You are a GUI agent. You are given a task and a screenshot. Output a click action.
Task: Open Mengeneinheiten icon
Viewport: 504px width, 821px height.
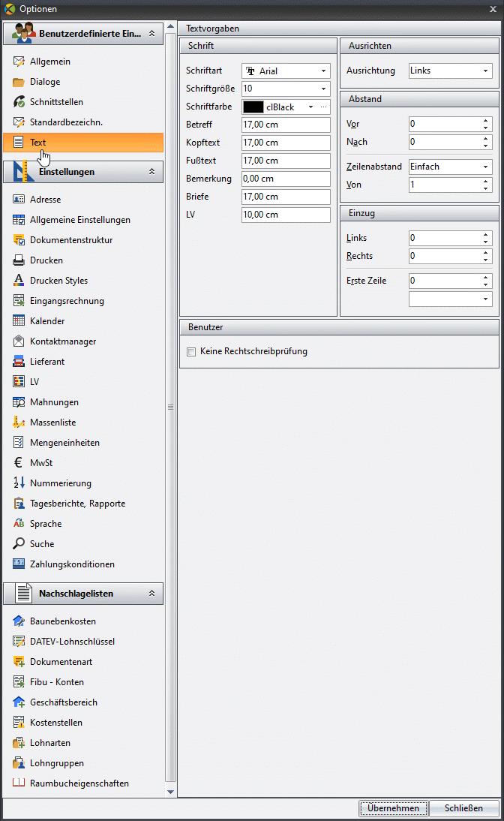[19, 443]
